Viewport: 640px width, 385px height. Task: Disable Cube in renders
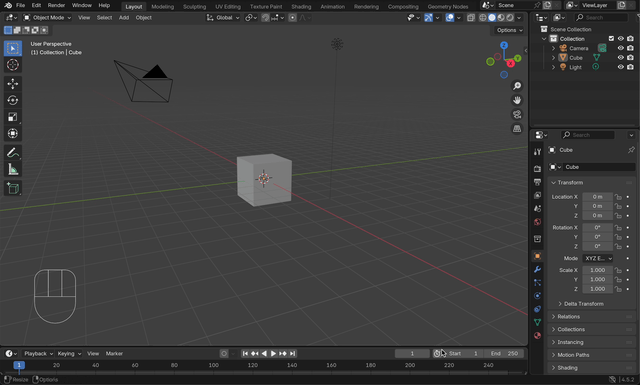630,58
